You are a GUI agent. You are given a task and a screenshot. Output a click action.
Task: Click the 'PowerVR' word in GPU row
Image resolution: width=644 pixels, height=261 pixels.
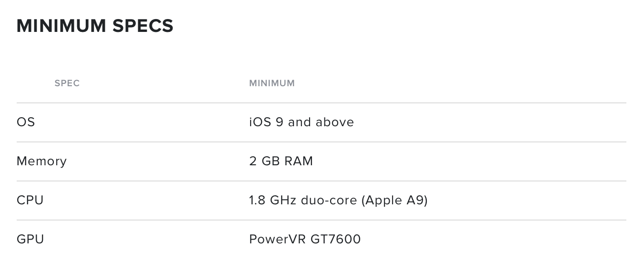(x=278, y=239)
